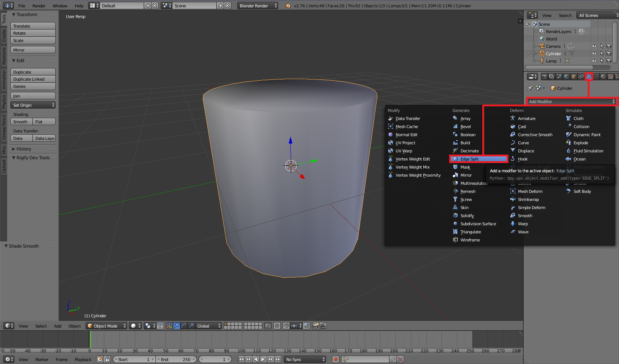Open the No Sync dropdown
Image resolution: width=619 pixels, height=364 pixels.
pos(305,359)
